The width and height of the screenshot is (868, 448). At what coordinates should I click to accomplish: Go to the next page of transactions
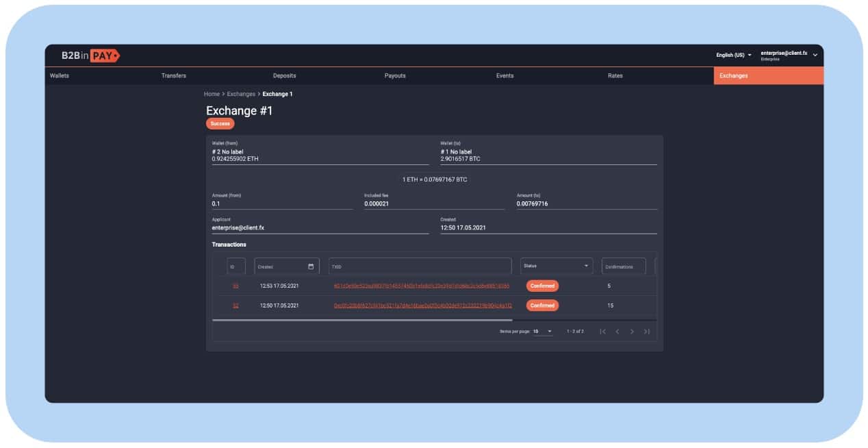tap(632, 332)
